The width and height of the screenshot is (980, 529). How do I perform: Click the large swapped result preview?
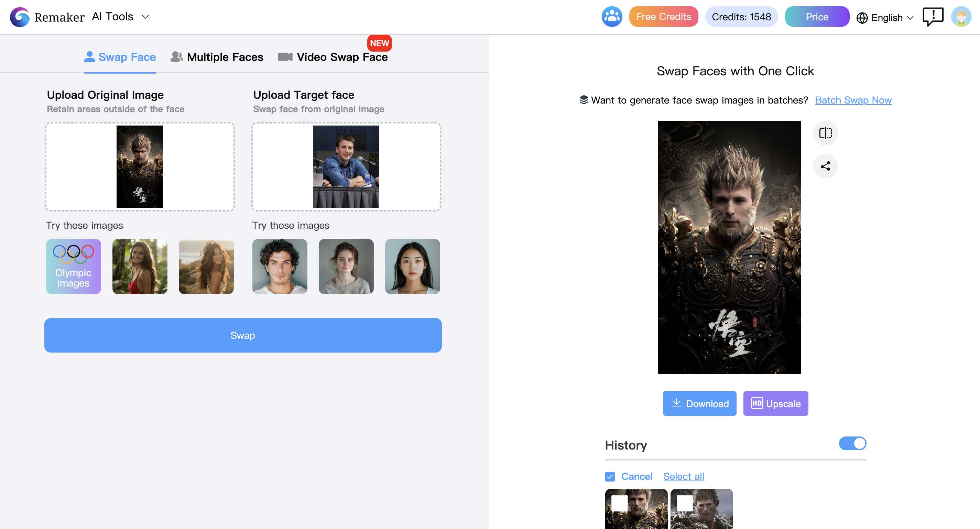[729, 247]
